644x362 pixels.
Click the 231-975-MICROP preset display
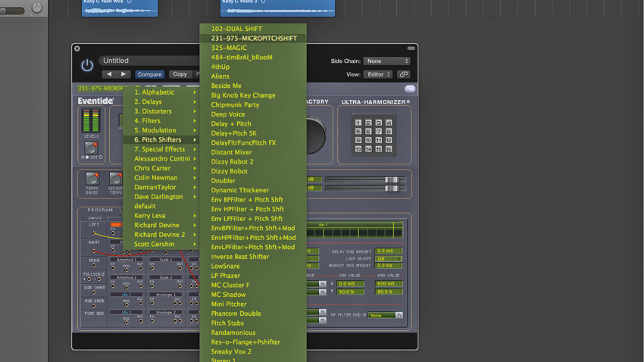(100, 89)
